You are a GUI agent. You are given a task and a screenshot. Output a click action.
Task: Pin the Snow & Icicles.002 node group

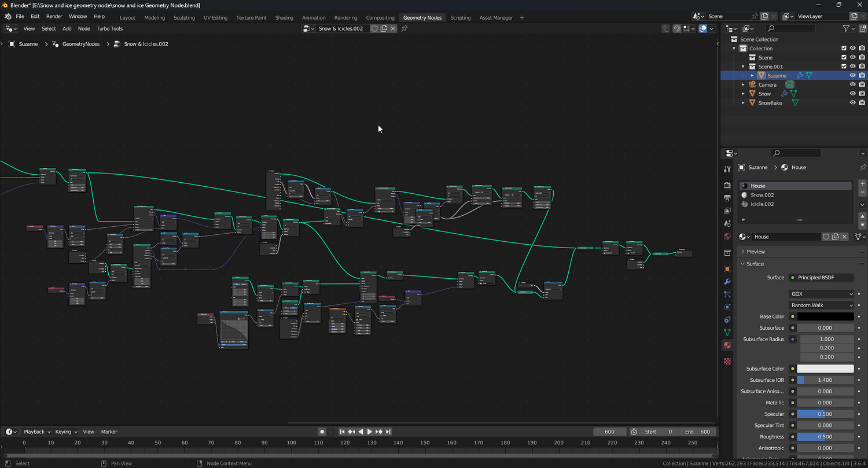tap(404, 28)
